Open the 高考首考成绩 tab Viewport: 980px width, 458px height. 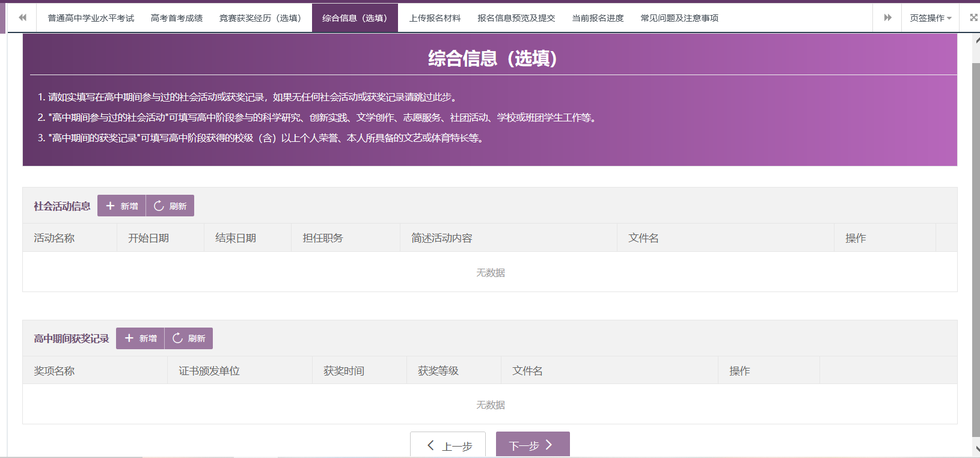coord(177,18)
